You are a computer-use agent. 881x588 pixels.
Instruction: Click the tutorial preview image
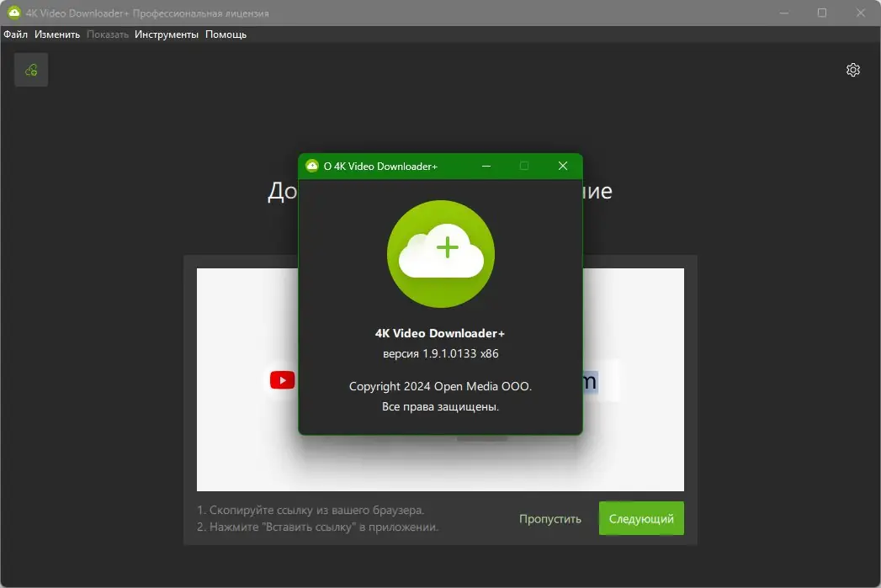point(441,379)
